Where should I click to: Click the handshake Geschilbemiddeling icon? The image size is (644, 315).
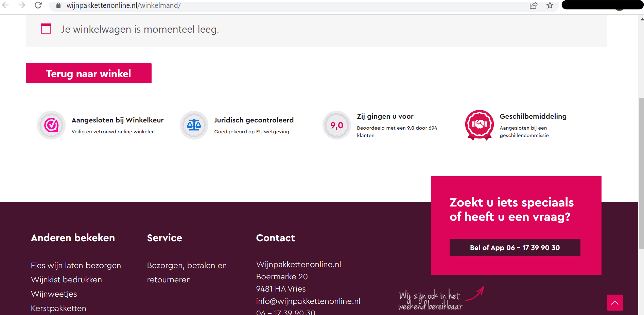point(479,125)
